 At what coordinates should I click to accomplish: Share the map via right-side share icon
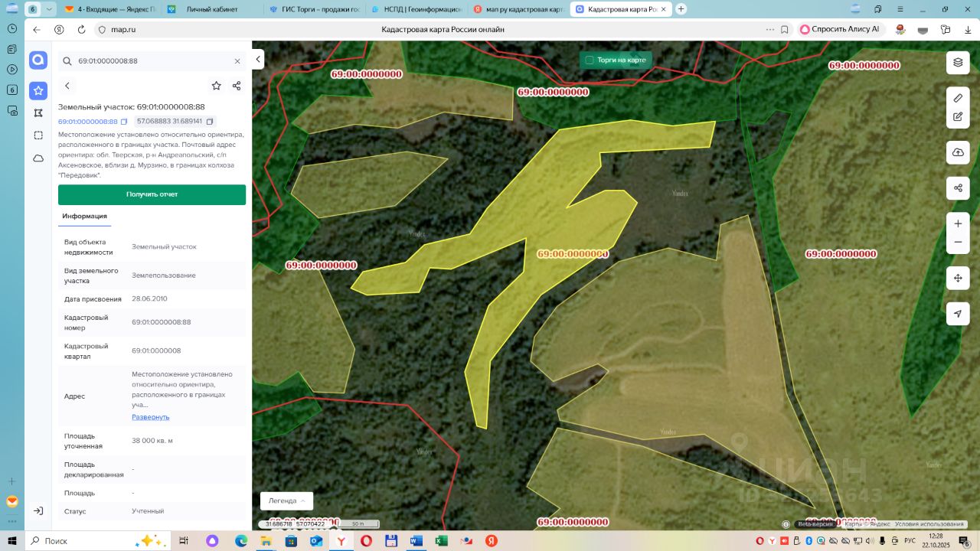(x=958, y=187)
